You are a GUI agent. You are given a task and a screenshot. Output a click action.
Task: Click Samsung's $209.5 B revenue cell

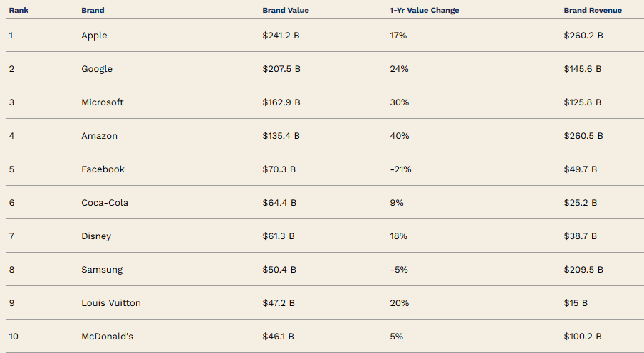coord(583,270)
